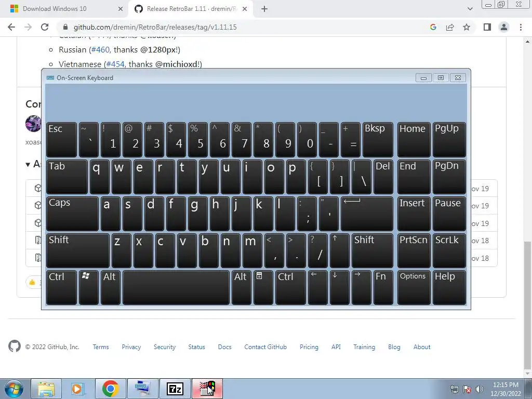Click the network icon in the system tray
The width and height of the screenshot is (532, 399).
point(454,389)
